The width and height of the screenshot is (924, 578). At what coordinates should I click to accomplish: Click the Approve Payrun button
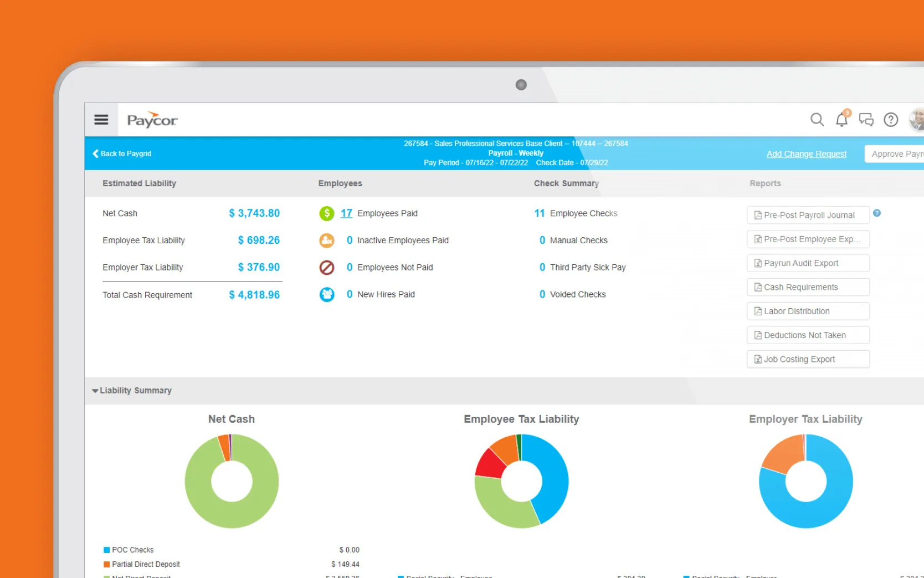[895, 154]
